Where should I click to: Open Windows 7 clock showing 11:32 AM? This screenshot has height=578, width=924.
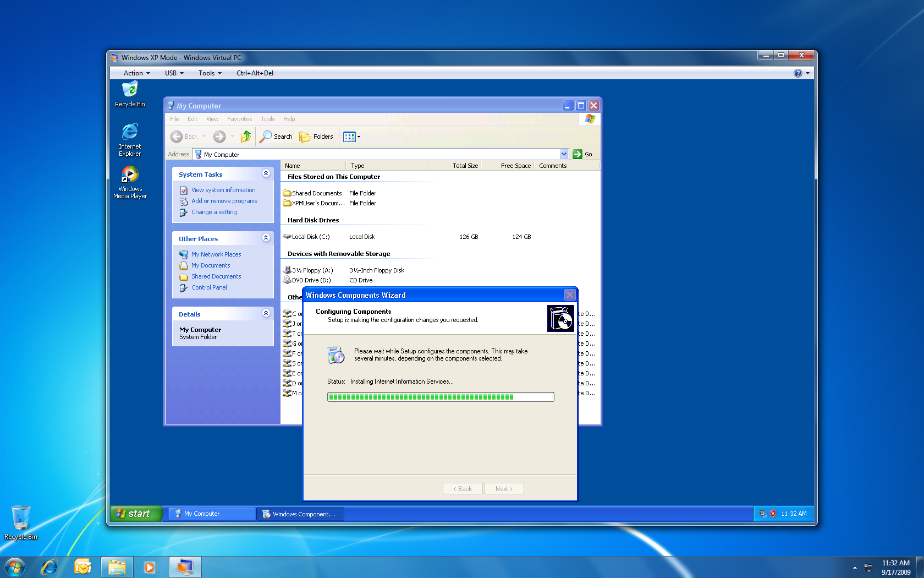click(x=896, y=568)
